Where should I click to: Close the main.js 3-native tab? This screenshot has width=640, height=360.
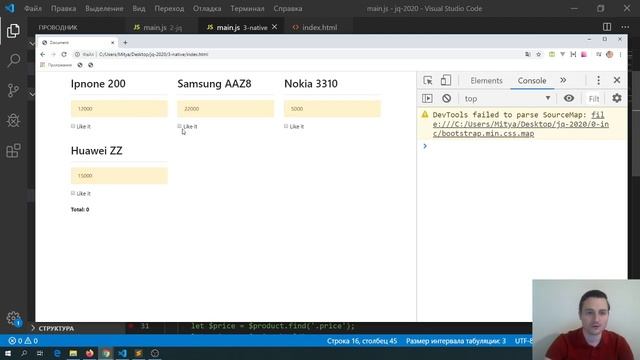click(x=274, y=27)
